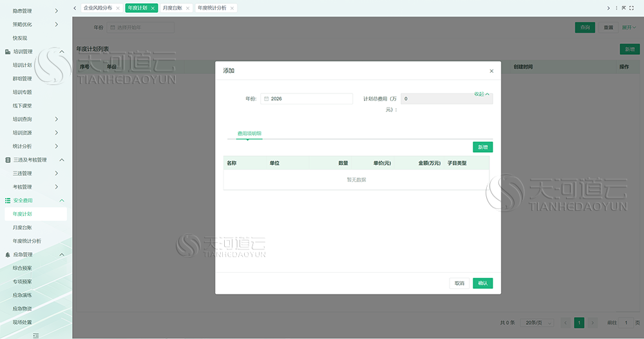Expand the 统计分析 submenu
The height and width of the screenshot is (339, 644).
click(x=56, y=146)
